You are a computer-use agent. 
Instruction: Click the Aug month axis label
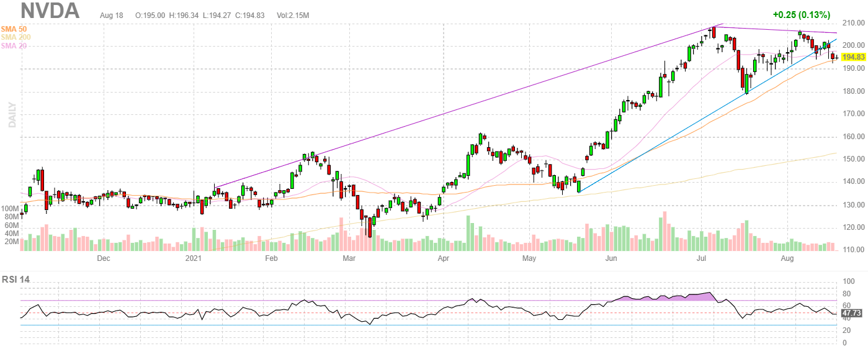coord(787,258)
